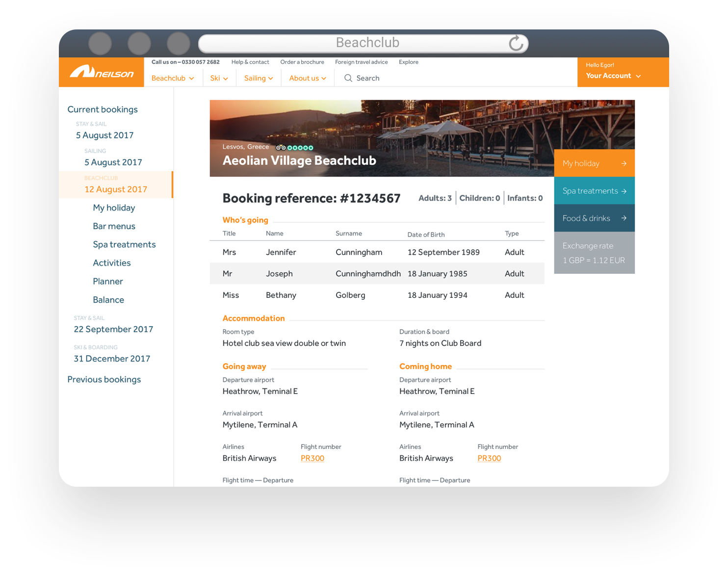Open Activities in sidebar
The width and height of the screenshot is (728, 575).
pyautogui.click(x=112, y=263)
